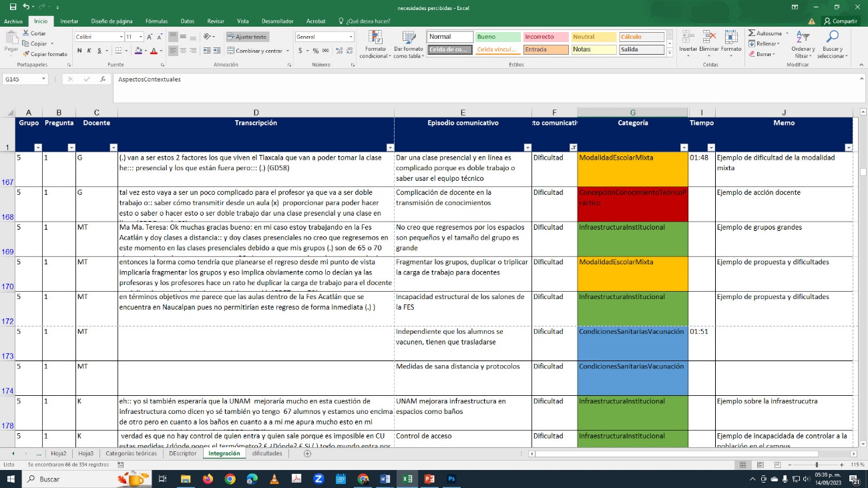
Task: Switch to normal view in status bar
Action: point(742,464)
